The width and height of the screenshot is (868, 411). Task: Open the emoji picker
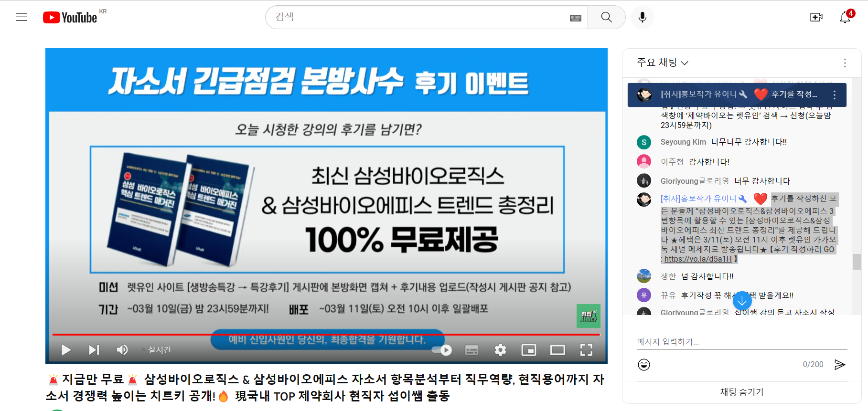click(644, 365)
